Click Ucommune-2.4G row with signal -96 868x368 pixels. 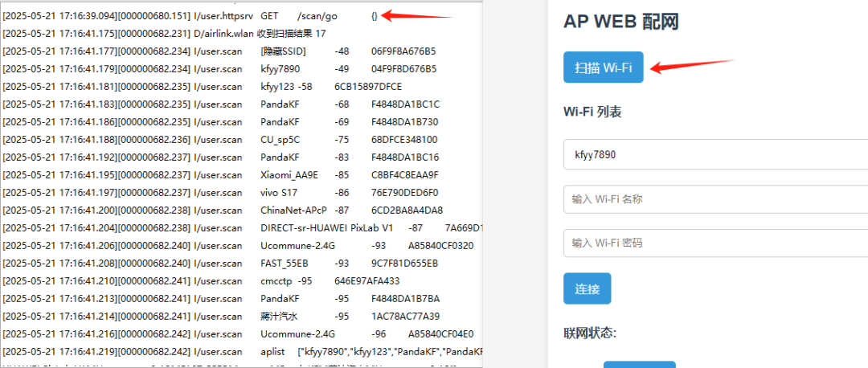[x=238, y=333]
